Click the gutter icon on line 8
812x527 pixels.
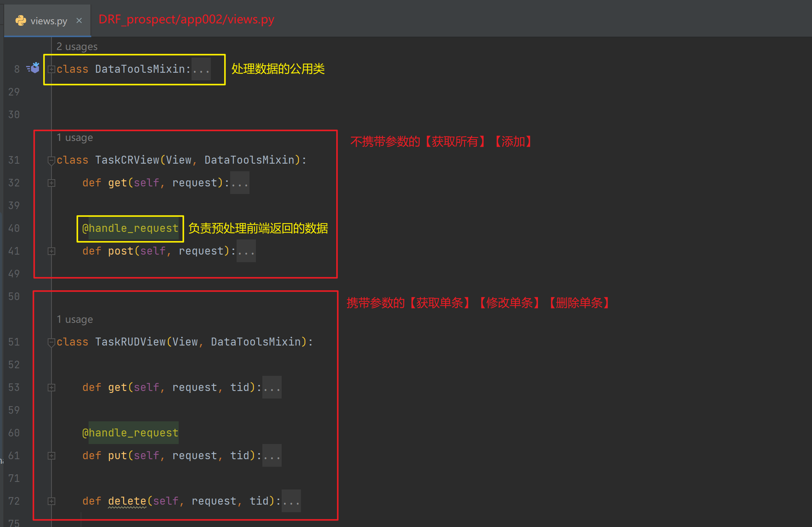point(33,68)
